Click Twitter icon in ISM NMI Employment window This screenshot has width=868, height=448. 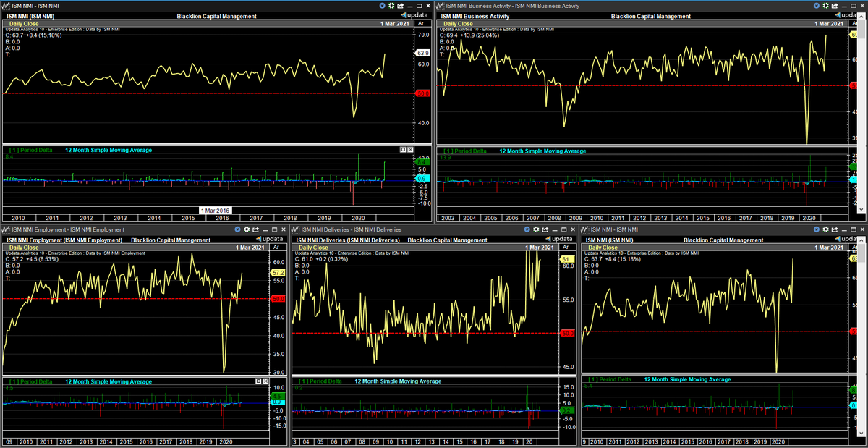(237, 229)
